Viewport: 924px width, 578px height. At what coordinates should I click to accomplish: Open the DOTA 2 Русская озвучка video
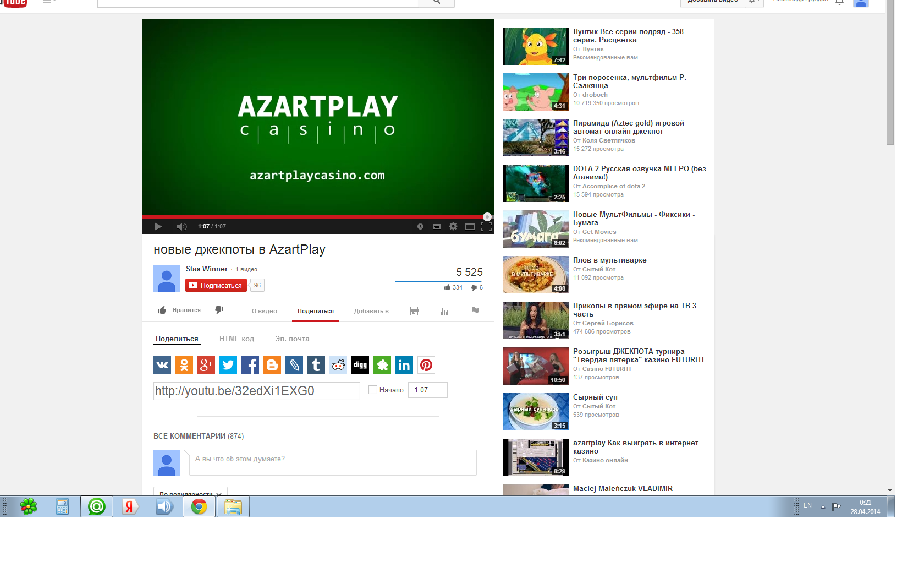tap(640, 173)
